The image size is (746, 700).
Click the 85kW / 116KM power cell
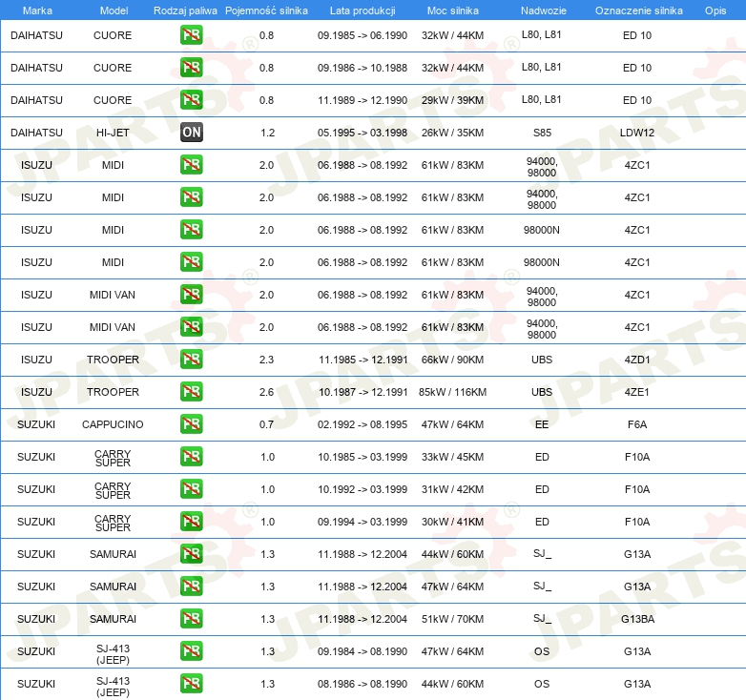[452, 392]
